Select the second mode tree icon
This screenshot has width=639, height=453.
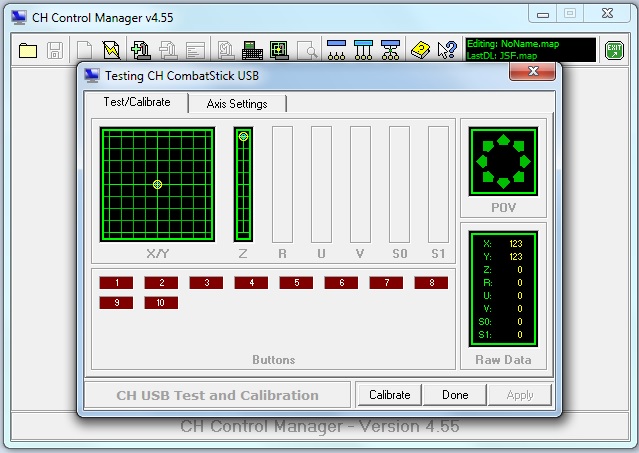(363, 50)
